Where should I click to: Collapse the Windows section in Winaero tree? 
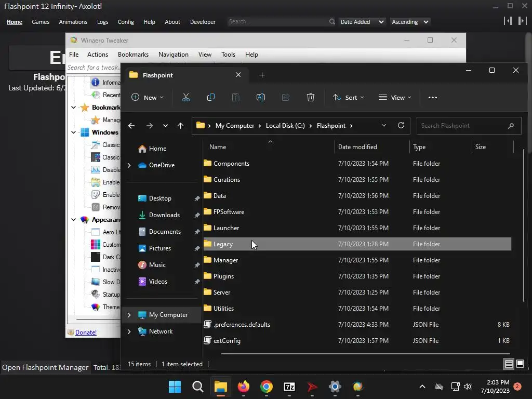coord(73,132)
